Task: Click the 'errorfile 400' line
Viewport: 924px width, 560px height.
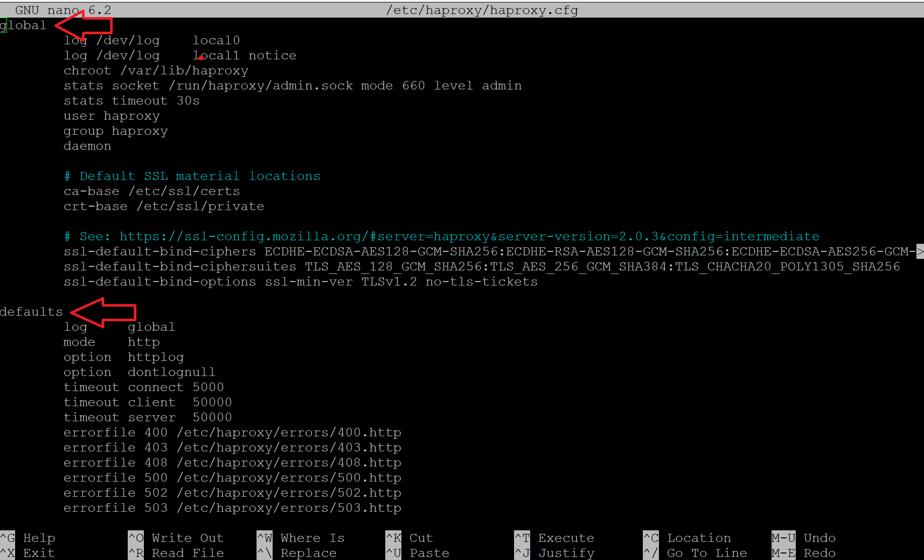Action: 232,432
